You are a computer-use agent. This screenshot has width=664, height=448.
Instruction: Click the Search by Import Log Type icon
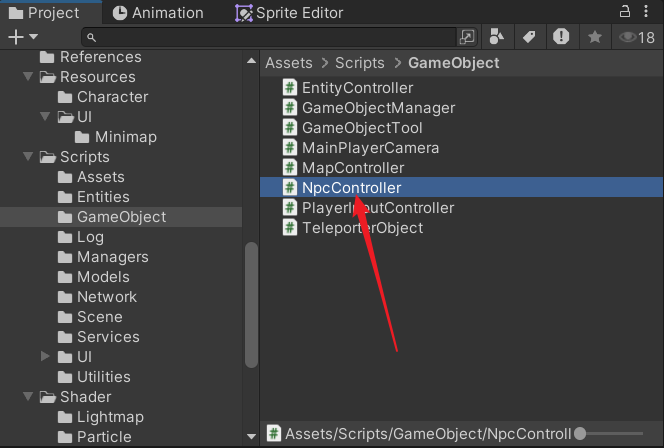coord(562,37)
